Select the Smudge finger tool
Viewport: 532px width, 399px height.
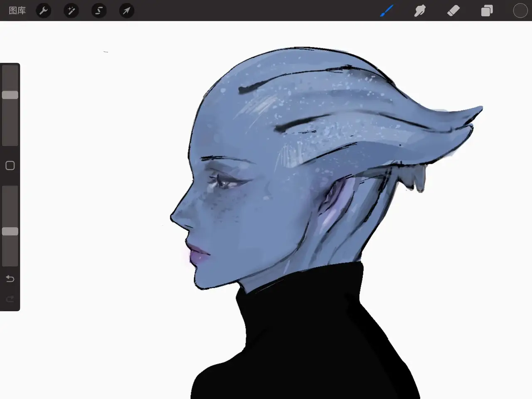pyautogui.click(x=420, y=10)
